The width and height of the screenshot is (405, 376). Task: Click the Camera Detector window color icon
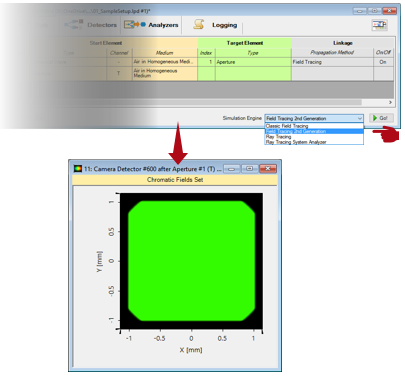78,169
